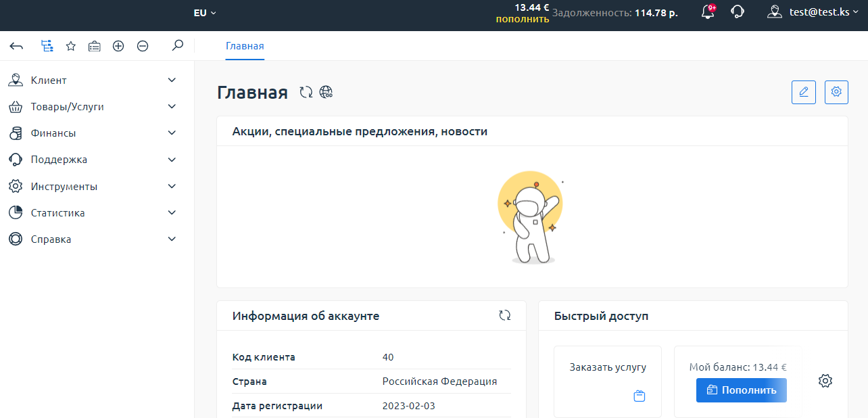Open the menu tree structure icon
The image size is (868, 418).
(x=47, y=46)
